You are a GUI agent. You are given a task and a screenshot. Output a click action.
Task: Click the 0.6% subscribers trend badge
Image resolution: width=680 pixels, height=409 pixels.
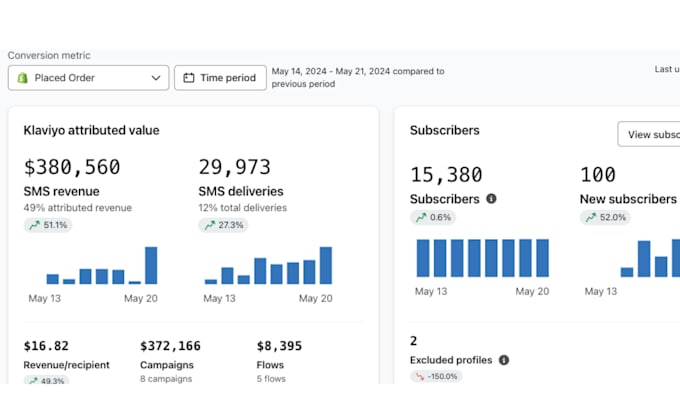coord(433,217)
